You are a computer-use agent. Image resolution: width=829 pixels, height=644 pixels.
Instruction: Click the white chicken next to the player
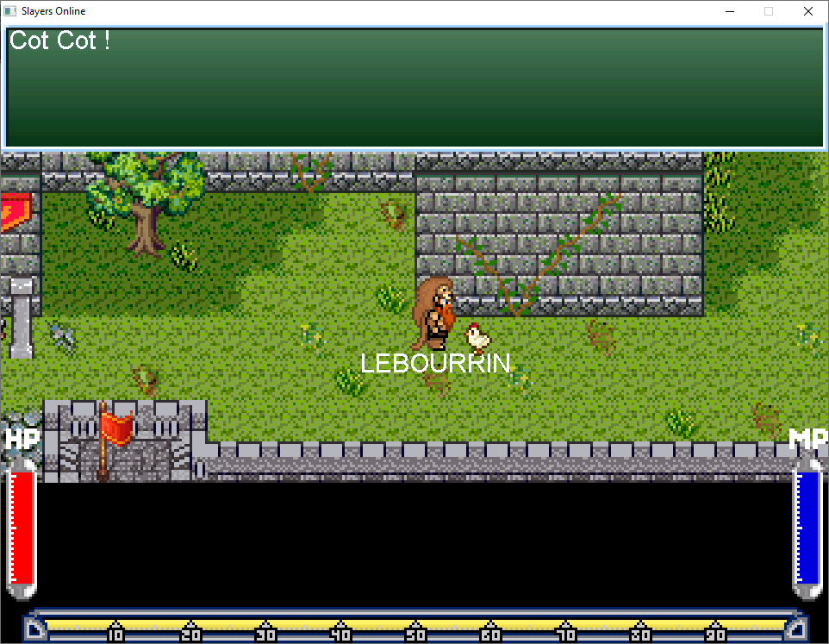coord(477,337)
